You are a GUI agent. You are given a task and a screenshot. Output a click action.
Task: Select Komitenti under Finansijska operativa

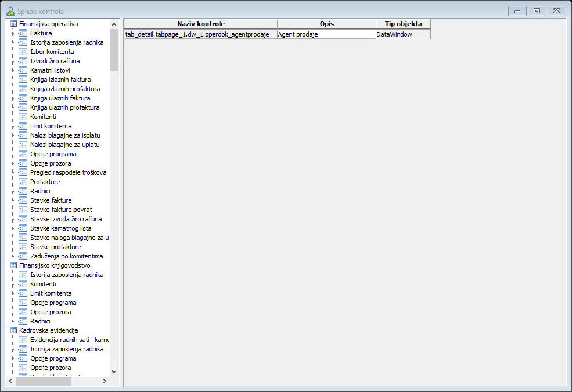pyautogui.click(x=43, y=117)
